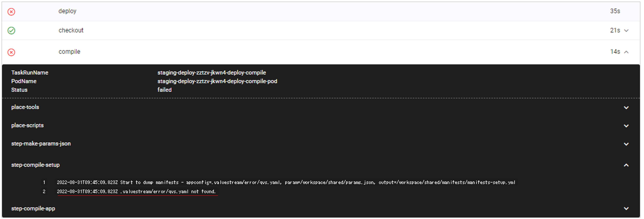The image size is (644, 219).
Task: Select the compile task label
Action: 69,52
